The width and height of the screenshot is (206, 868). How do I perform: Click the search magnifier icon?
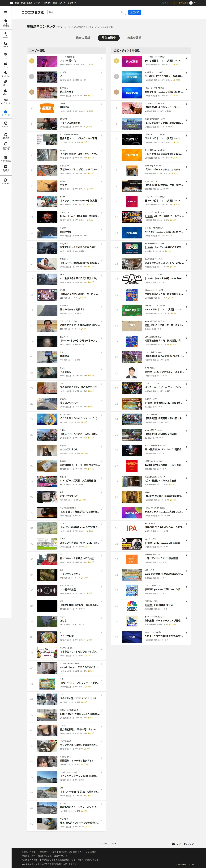click(x=122, y=12)
